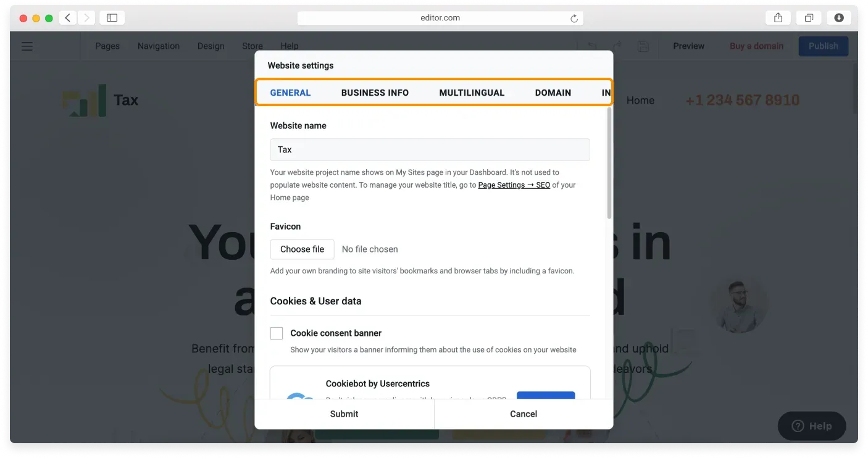Open the Help chat bubble
The image size is (868, 458).
[x=812, y=426]
